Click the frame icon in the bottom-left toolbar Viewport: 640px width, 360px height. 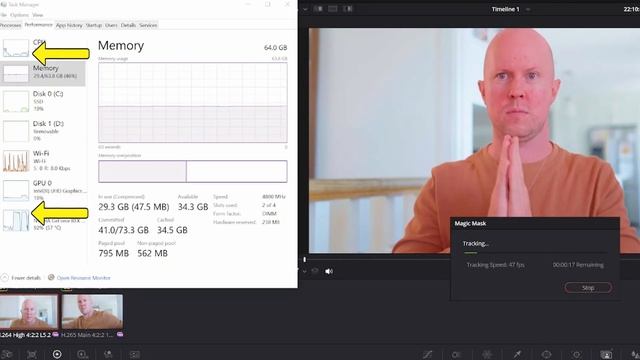pos(32,354)
